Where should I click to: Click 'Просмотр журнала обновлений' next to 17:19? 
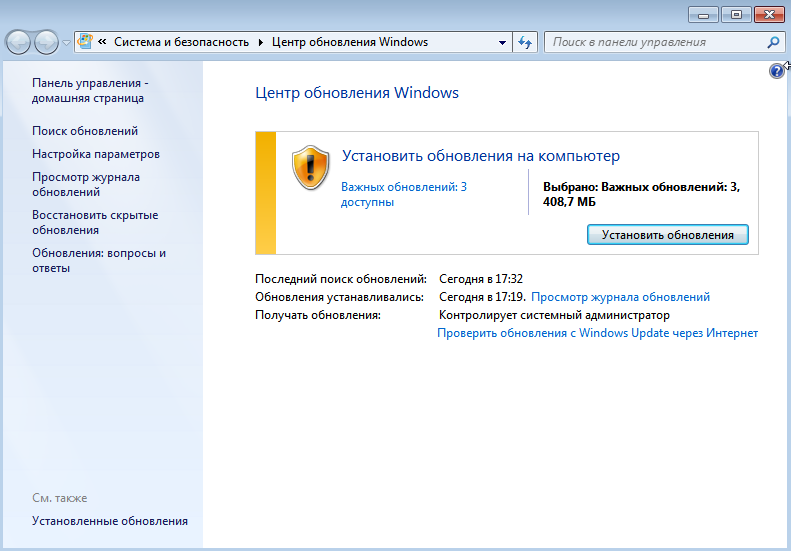tap(620, 297)
